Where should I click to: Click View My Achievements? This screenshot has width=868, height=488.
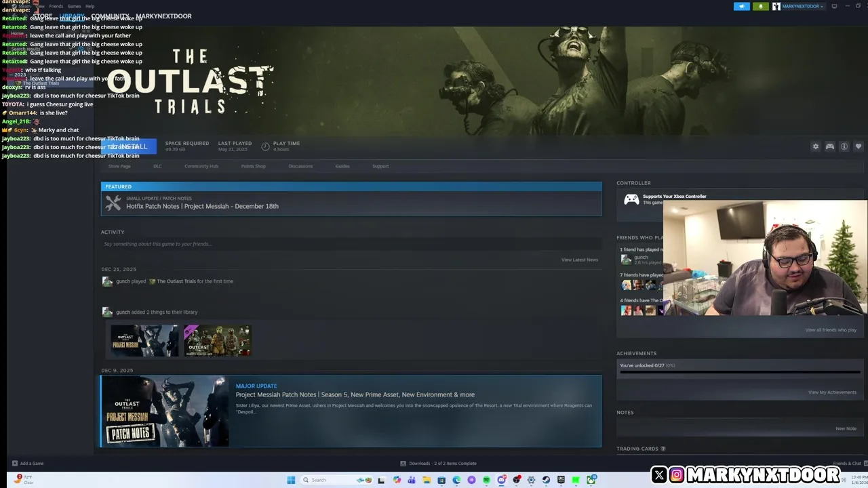832,392
